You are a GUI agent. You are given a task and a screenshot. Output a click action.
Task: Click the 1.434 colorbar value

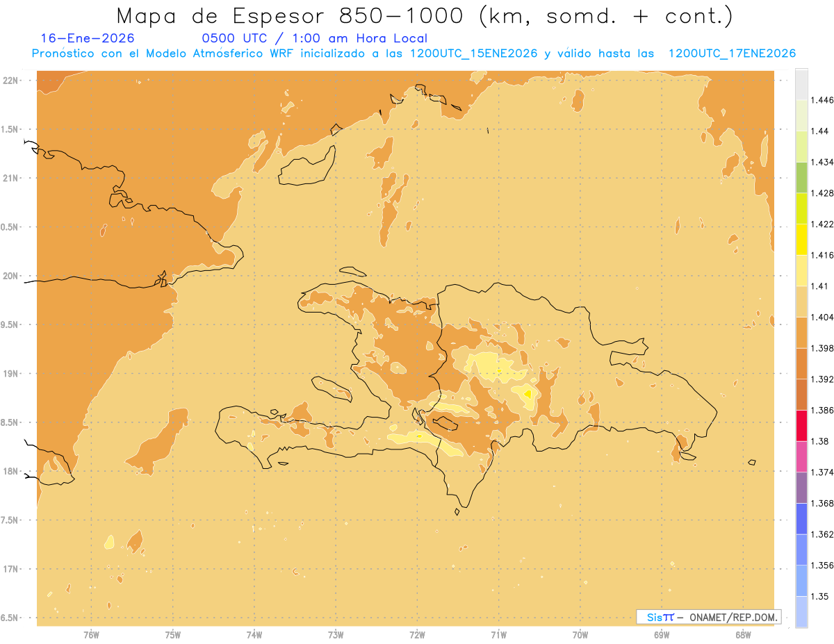pyautogui.click(x=821, y=162)
